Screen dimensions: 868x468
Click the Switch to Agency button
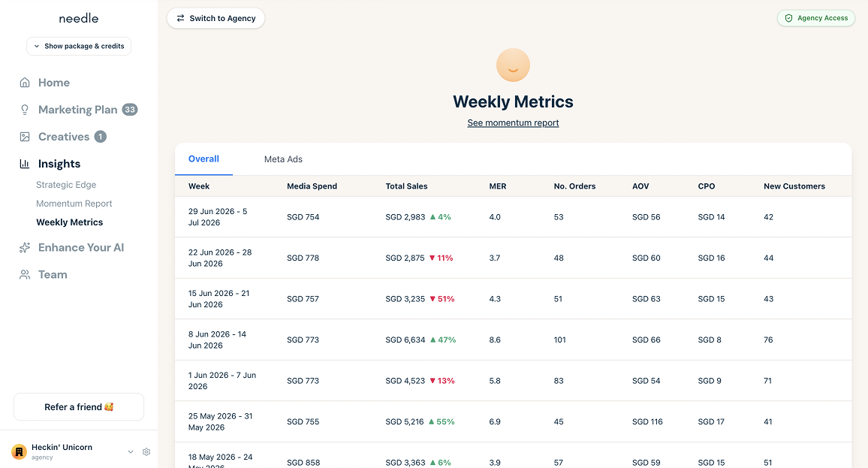216,18
